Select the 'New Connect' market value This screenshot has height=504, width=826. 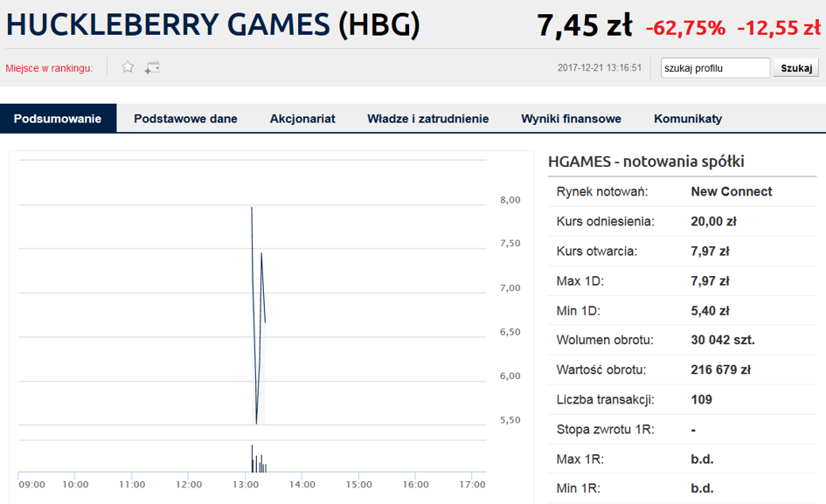(732, 191)
